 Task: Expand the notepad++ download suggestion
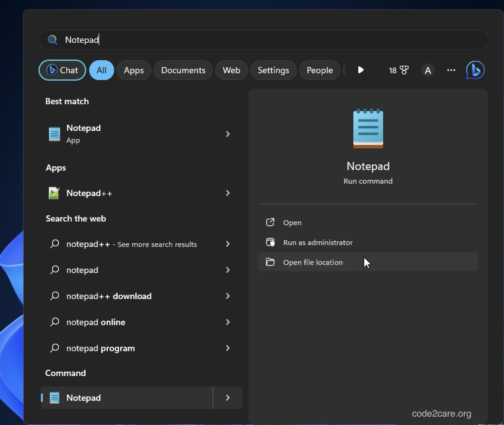(x=228, y=296)
